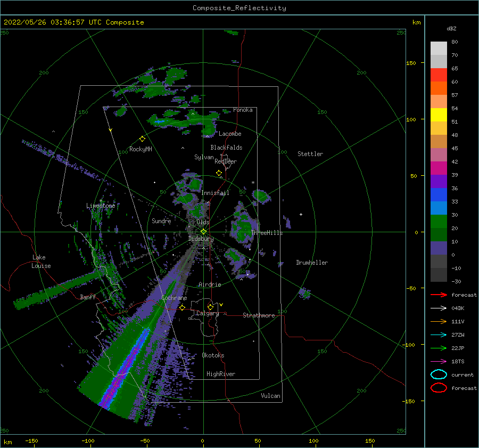Click the red forecast ellipse legend icon
Image resolution: width=479 pixels, height=448 pixels.
(439, 388)
